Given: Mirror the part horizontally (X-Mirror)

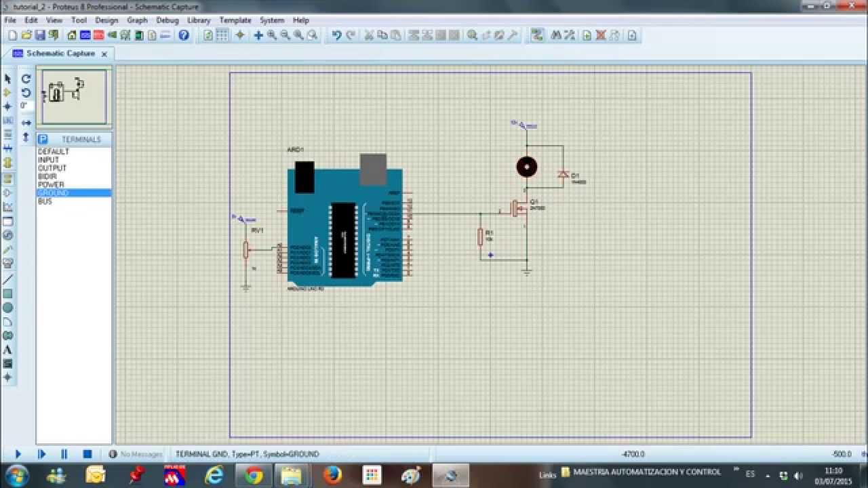Looking at the screenshot, I should point(26,123).
